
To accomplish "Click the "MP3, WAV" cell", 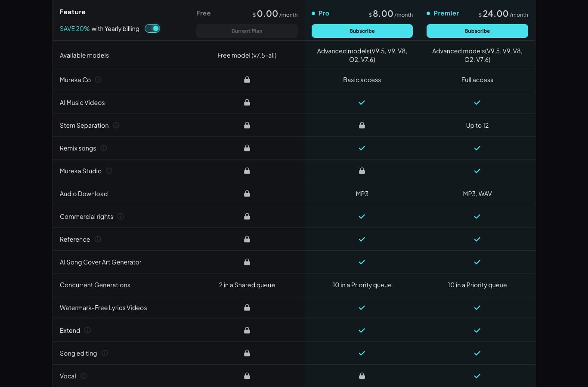I will 477,193.
